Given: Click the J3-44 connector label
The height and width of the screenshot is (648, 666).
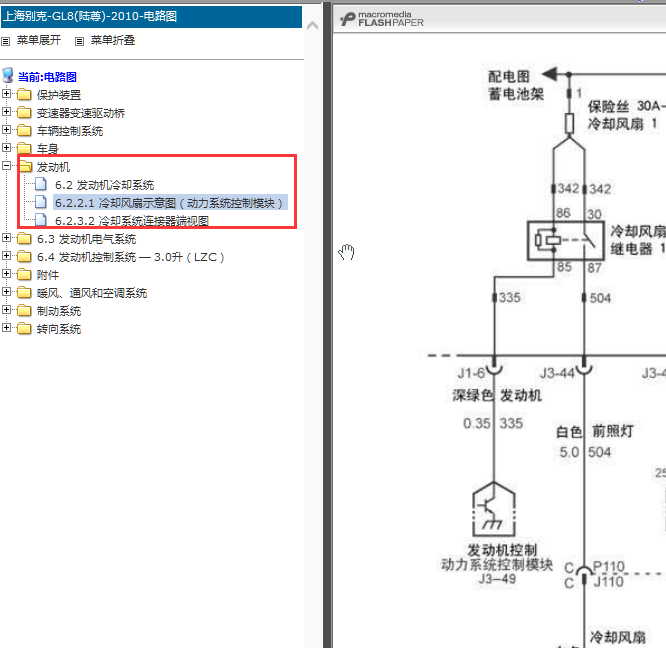Looking at the screenshot, I should pos(557,373).
